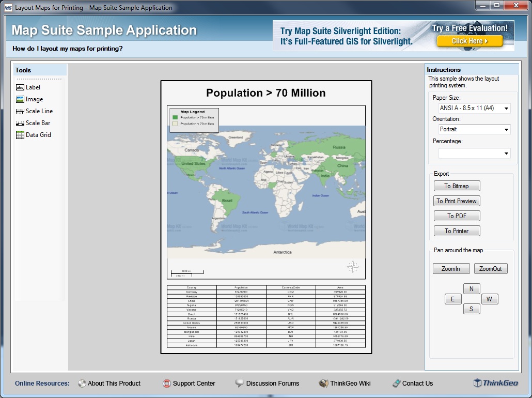Click the About This Product icon
The height and width of the screenshot is (398, 532).
[x=82, y=384]
